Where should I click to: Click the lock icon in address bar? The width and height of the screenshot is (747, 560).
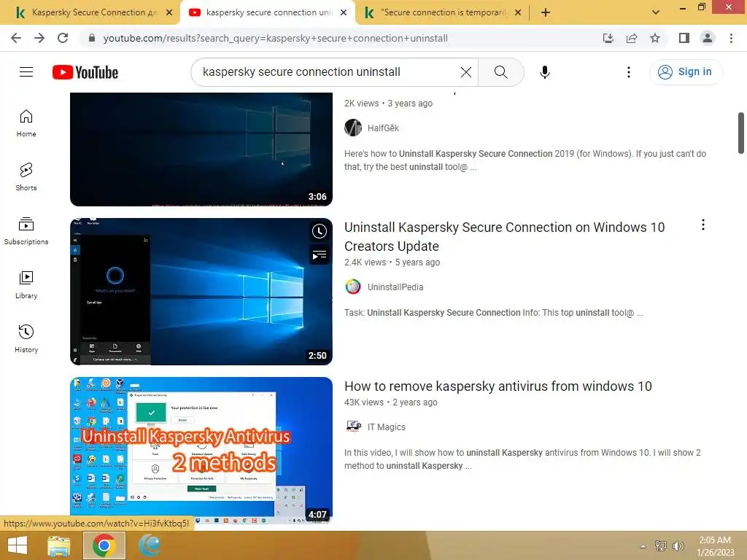point(92,38)
